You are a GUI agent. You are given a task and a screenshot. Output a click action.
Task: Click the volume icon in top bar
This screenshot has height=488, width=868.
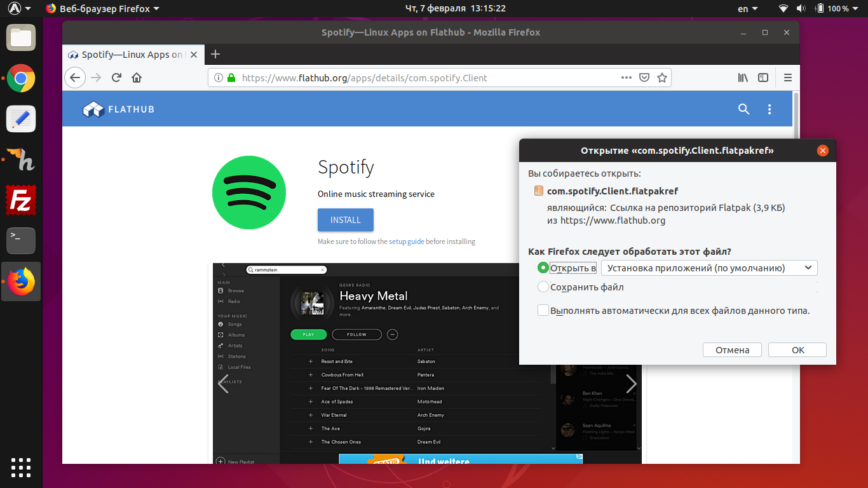[x=801, y=9]
